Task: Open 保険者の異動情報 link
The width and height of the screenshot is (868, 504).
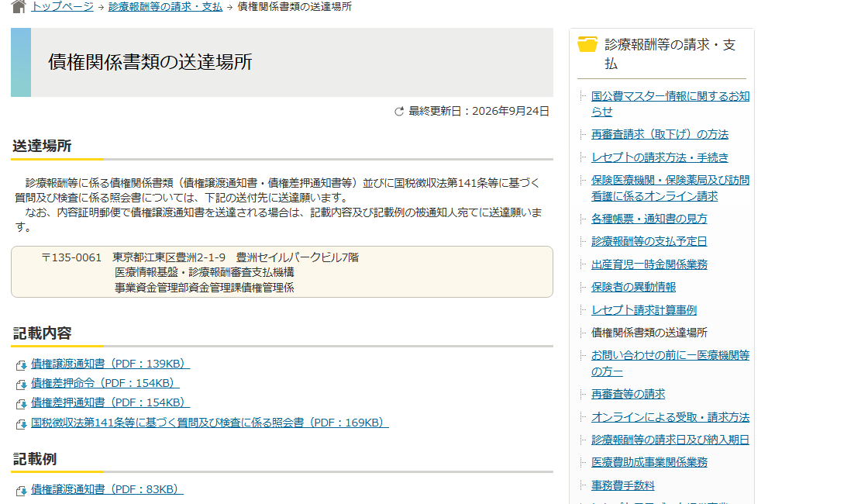Action: [x=633, y=287]
